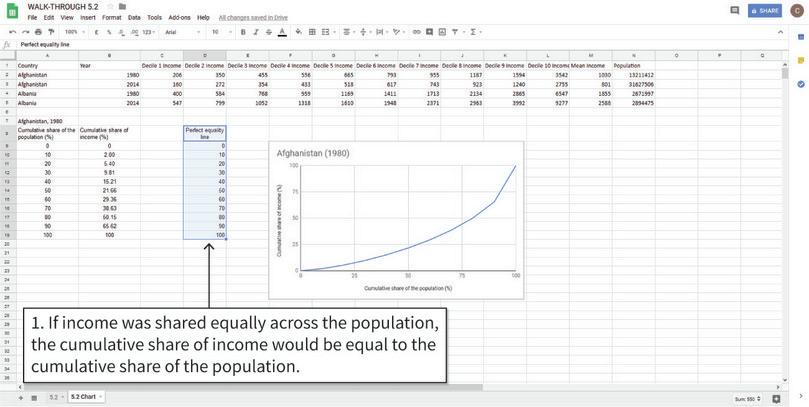Open the Sum: 550 status dropdown
The height and width of the screenshot is (407, 809).
(747, 399)
